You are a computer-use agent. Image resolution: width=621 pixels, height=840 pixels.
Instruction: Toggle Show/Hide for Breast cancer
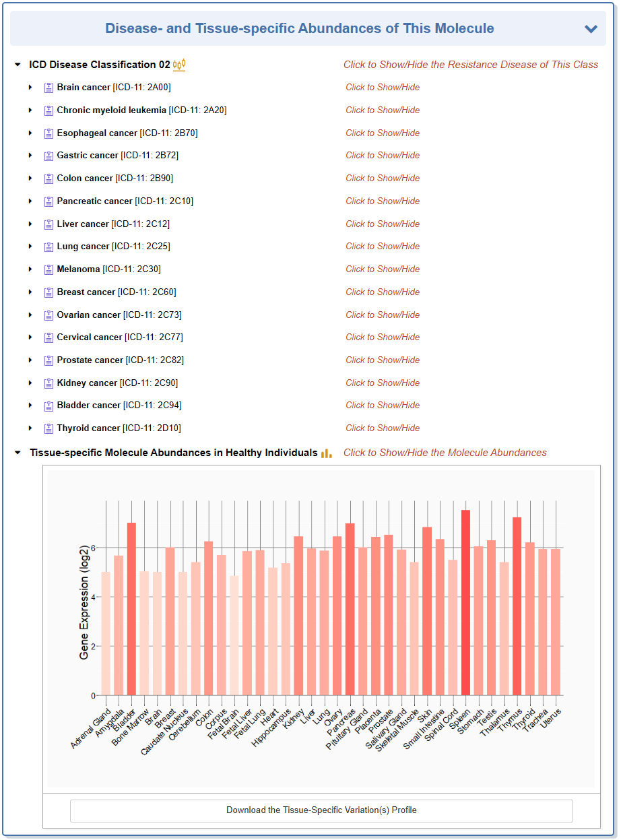[x=383, y=292]
